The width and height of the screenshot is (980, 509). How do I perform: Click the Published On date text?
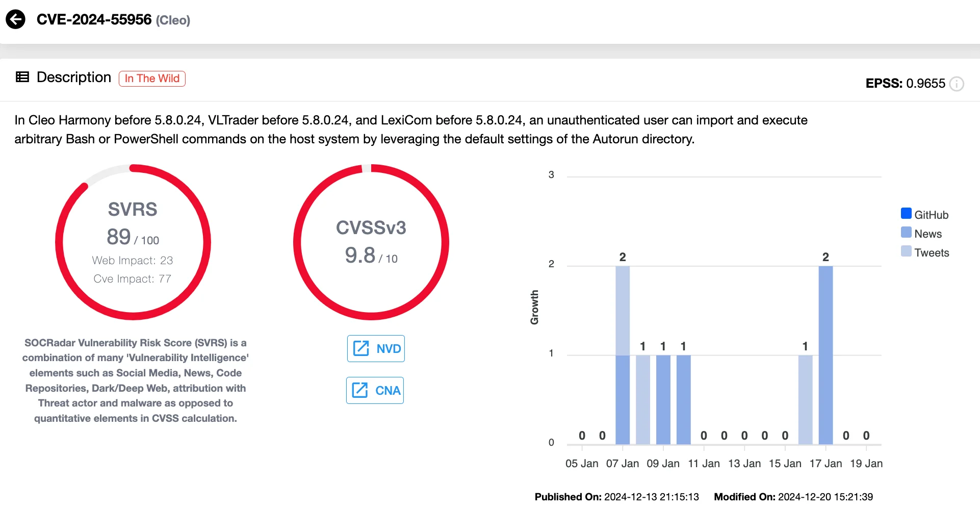[617, 497]
